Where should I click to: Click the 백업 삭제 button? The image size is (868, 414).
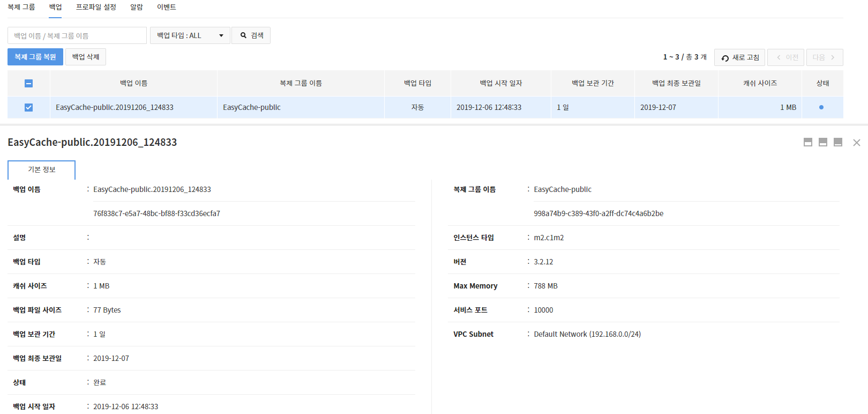tap(86, 57)
